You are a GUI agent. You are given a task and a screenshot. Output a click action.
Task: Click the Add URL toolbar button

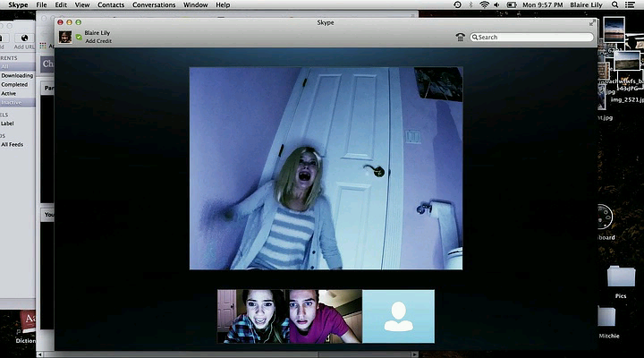point(25,39)
